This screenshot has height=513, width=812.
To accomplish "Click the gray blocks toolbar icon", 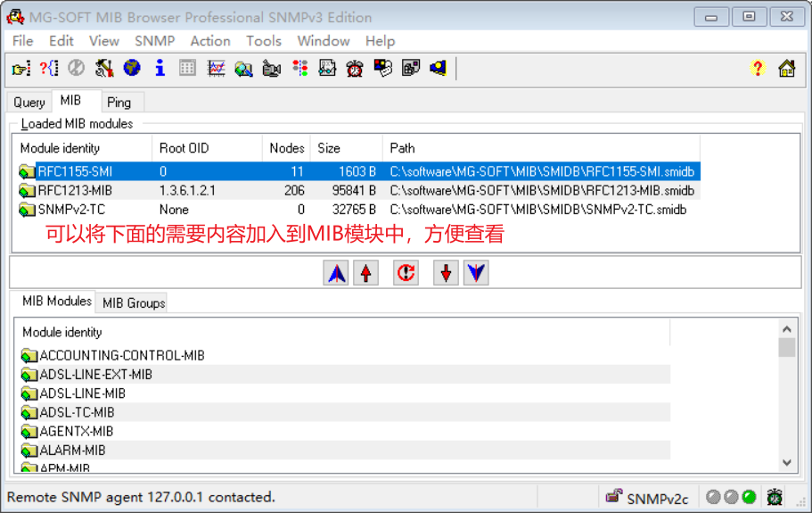I will 411,68.
